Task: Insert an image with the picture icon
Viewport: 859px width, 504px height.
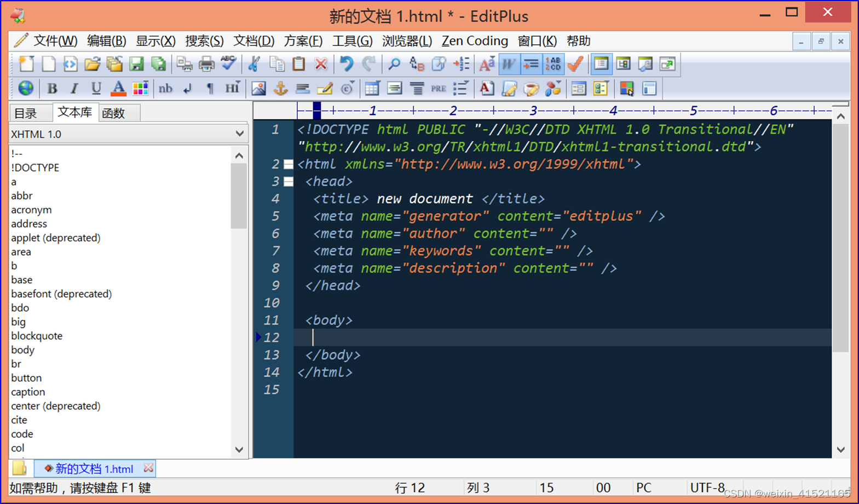Action: coord(258,88)
